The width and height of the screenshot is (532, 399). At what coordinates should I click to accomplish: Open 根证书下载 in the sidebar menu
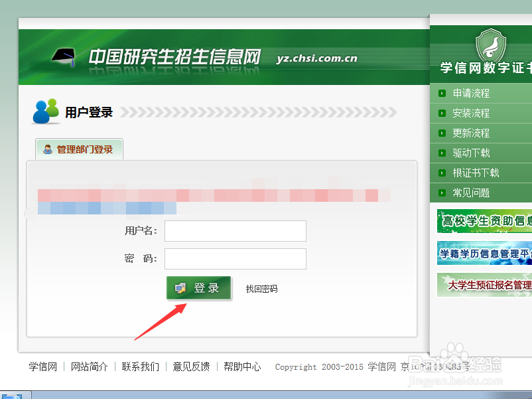[476, 173]
